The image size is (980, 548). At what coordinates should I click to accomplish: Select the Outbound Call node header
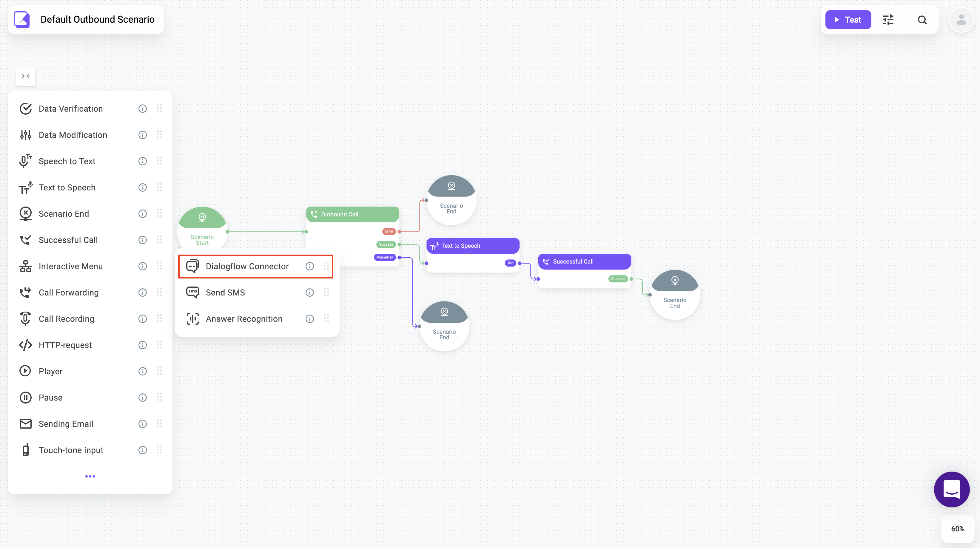coord(353,214)
